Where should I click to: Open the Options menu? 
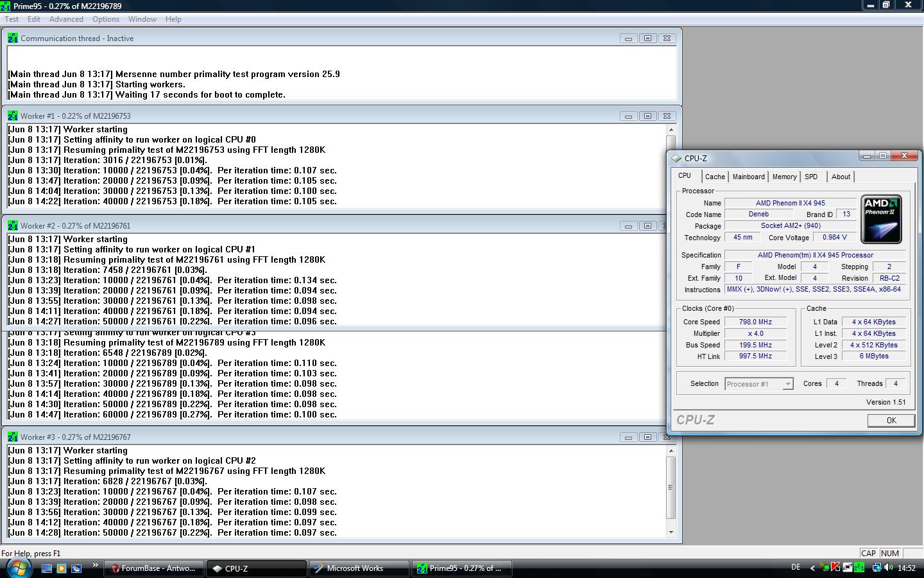click(x=106, y=19)
